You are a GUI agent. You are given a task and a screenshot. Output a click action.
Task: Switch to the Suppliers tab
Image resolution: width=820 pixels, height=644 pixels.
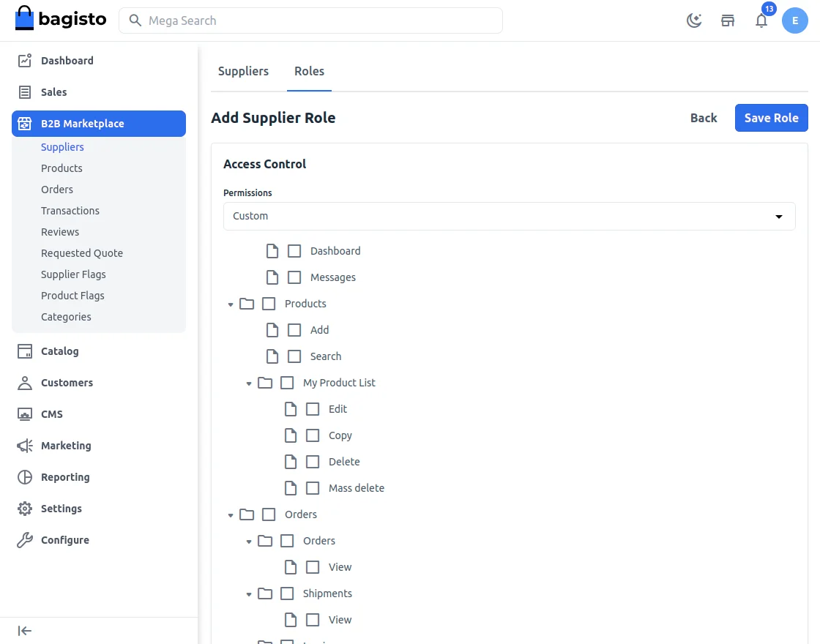tap(243, 71)
